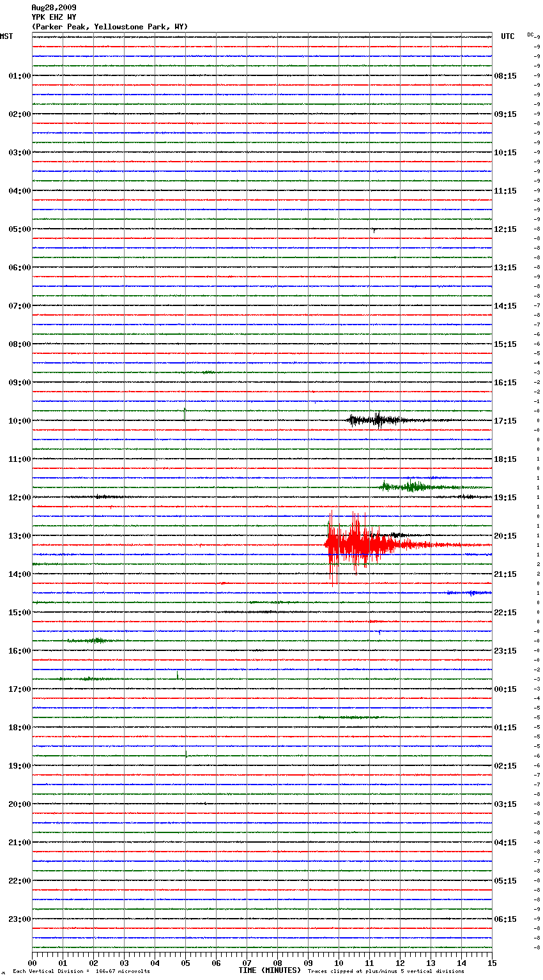Click the black seismic event on the 10:00 trace
543x980 pixels.
[380, 420]
